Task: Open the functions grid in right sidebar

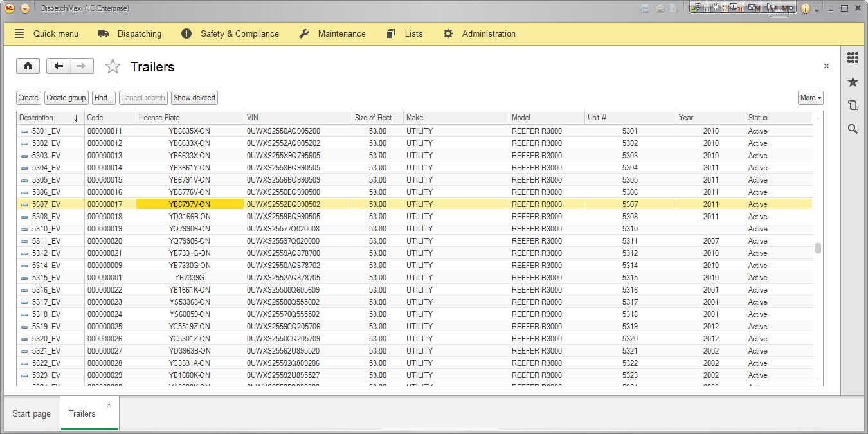Action: point(853,58)
